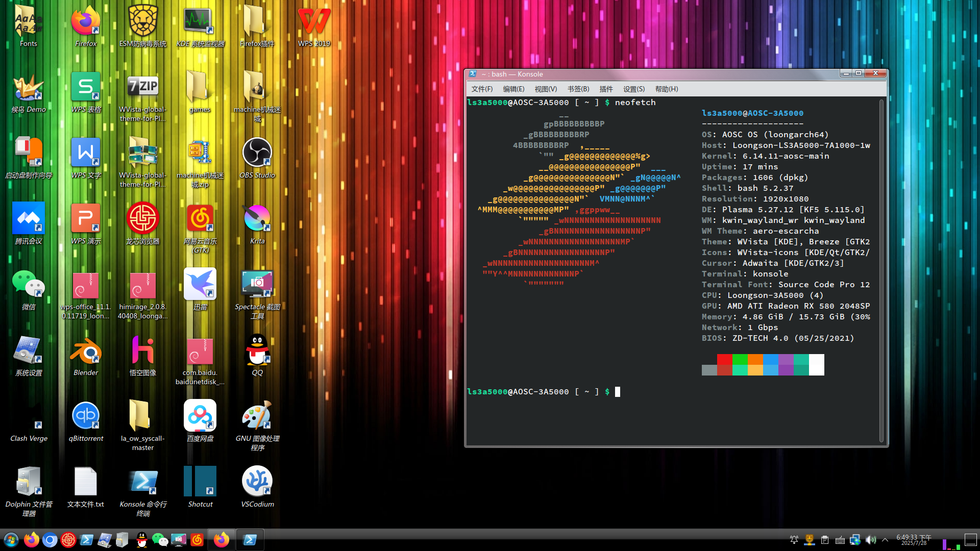Open the start menu launcher
The height and width of the screenshot is (551, 980).
click(x=11, y=540)
